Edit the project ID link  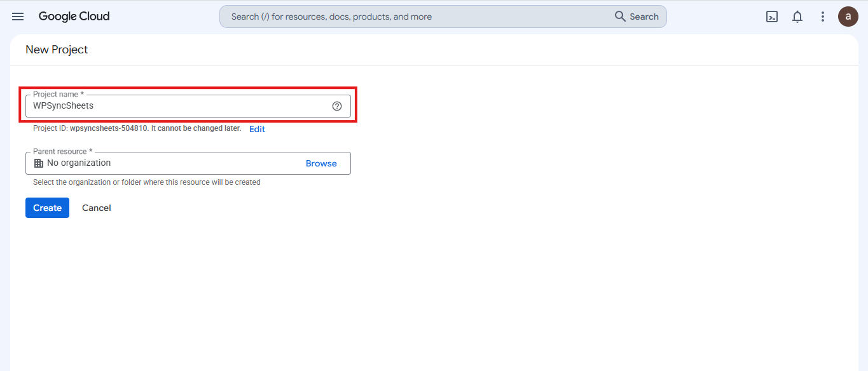pyautogui.click(x=257, y=129)
